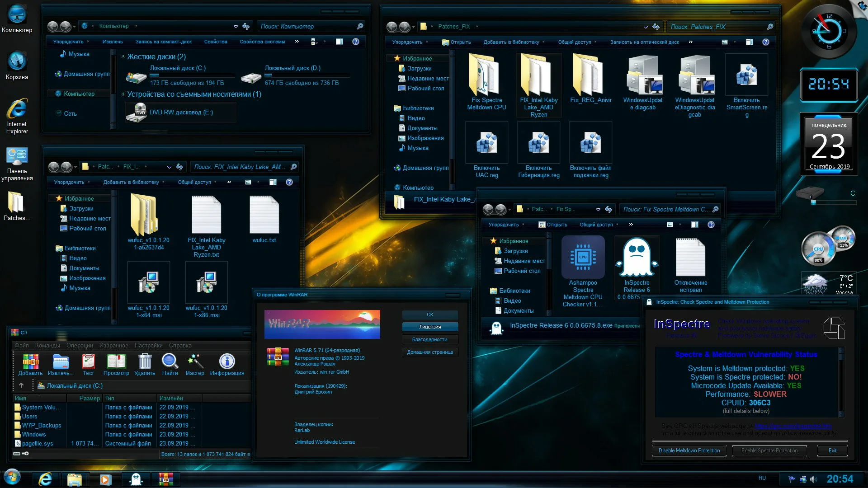This screenshot has width=868, height=488.
Task: Select the DVD RW дисковод (E:) drive
Action: (181, 112)
